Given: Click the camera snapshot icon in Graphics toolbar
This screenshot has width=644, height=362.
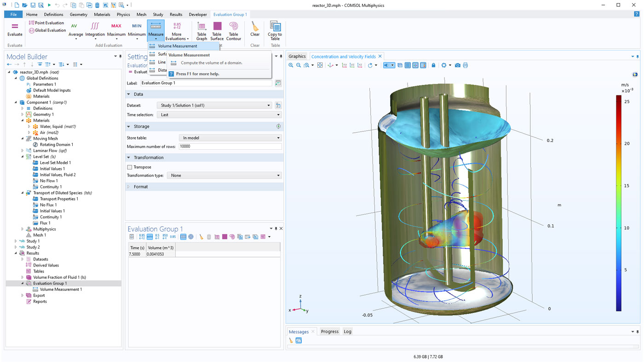Looking at the screenshot, I should pos(457,65).
